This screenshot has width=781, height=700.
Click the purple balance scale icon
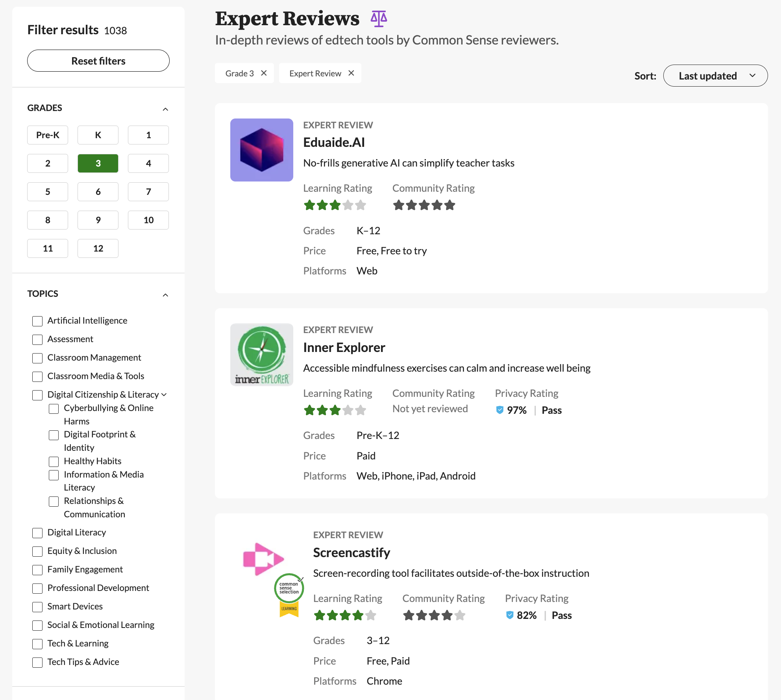click(379, 19)
